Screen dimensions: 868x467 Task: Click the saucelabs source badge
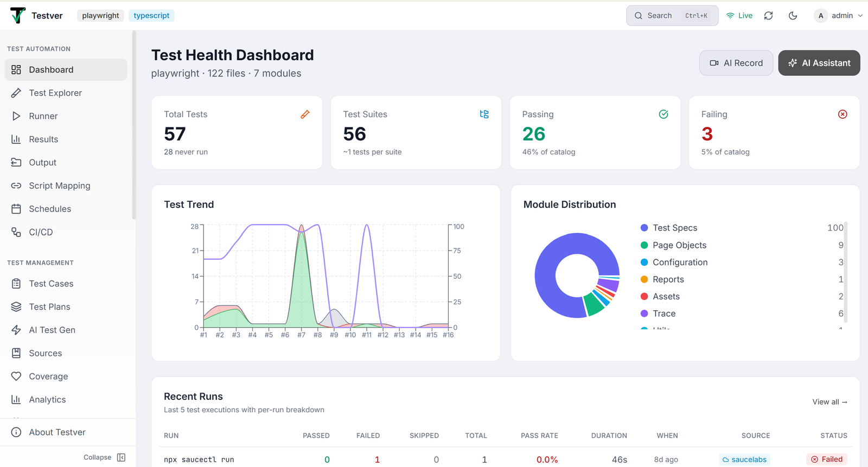click(x=744, y=459)
